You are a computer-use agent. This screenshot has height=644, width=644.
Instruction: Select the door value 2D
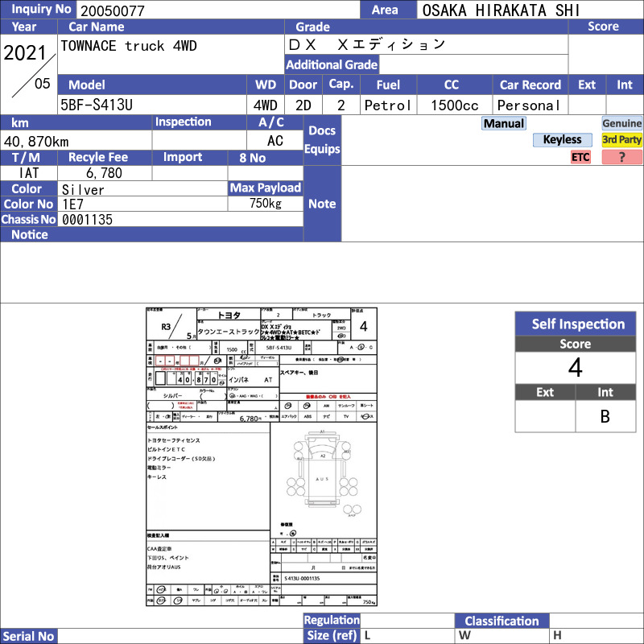(x=303, y=105)
